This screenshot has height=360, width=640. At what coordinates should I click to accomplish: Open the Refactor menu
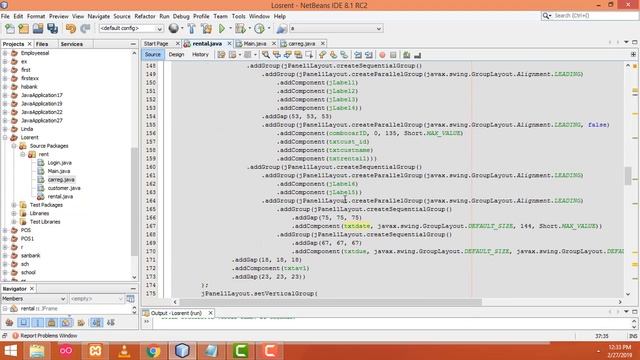point(145,16)
